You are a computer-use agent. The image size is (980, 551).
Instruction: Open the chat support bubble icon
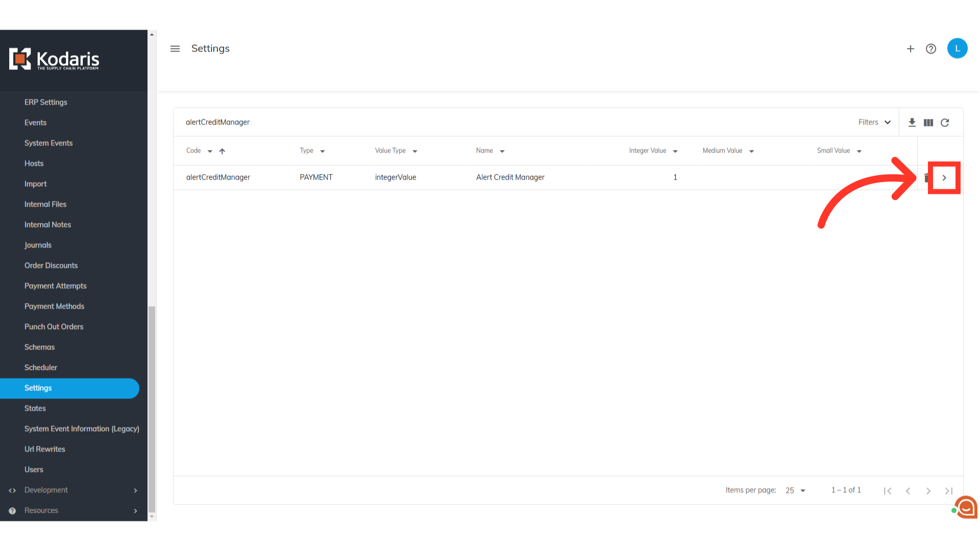click(x=966, y=507)
